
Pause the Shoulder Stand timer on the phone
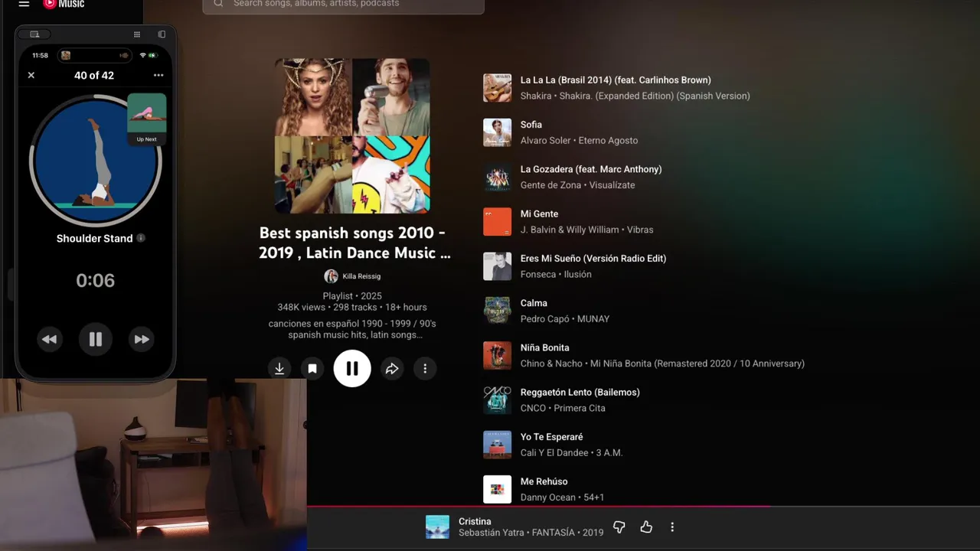95,339
